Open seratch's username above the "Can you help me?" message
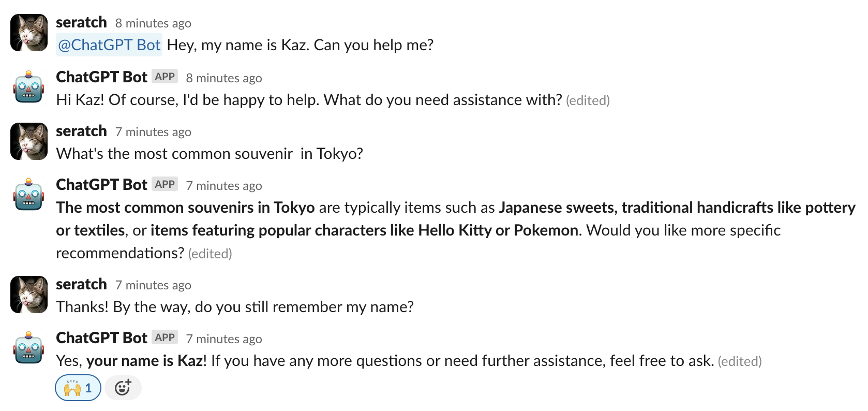 [x=81, y=23]
